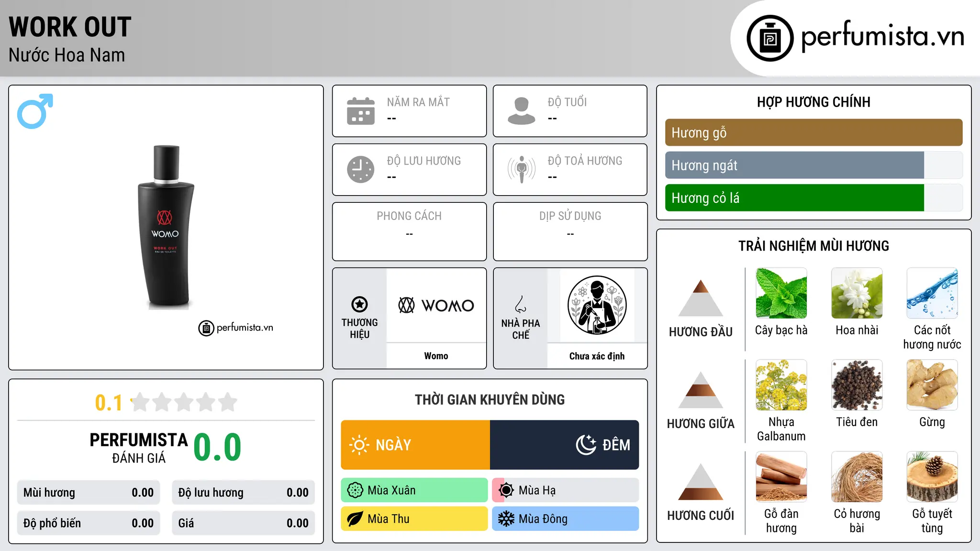Image resolution: width=980 pixels, height=551 pixels.
Task: Open the Tiêu đen black pepper image
Action: (x=857, y=385)
